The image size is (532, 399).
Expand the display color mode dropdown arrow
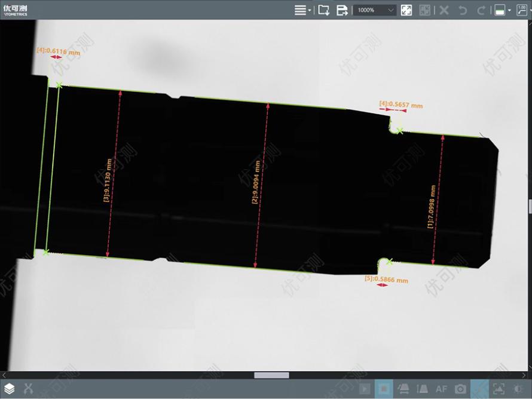(509, 11)
